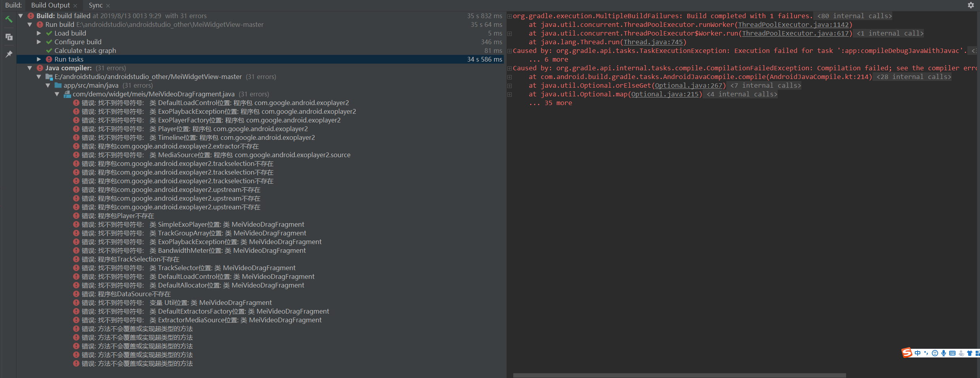Open Sogou emoji picker in system tray
Screen dimensions: 980x378
[x=935, y=353]
